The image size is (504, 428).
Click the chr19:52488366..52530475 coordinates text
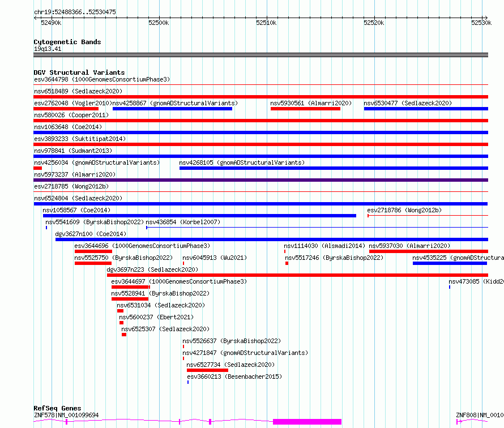point(75,12)
